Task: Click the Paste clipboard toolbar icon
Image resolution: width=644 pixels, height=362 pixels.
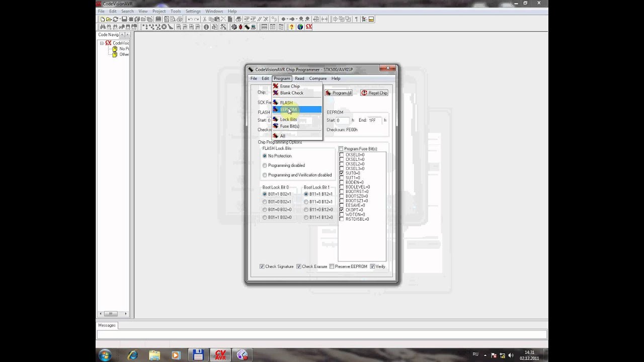Action: click(217, 19)
